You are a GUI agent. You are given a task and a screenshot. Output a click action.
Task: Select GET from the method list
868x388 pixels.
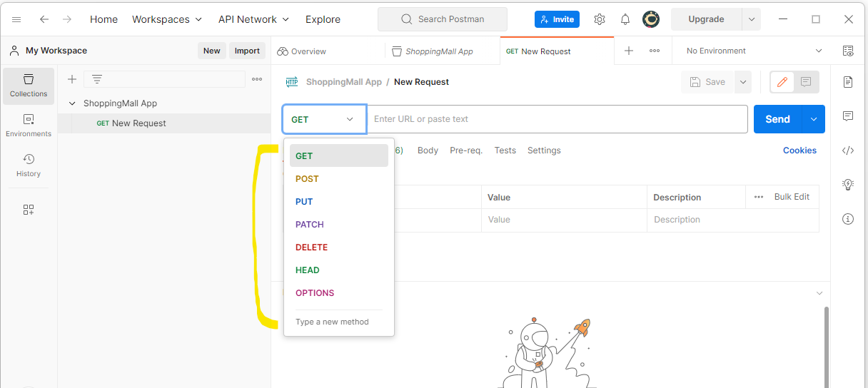point(339,155)
